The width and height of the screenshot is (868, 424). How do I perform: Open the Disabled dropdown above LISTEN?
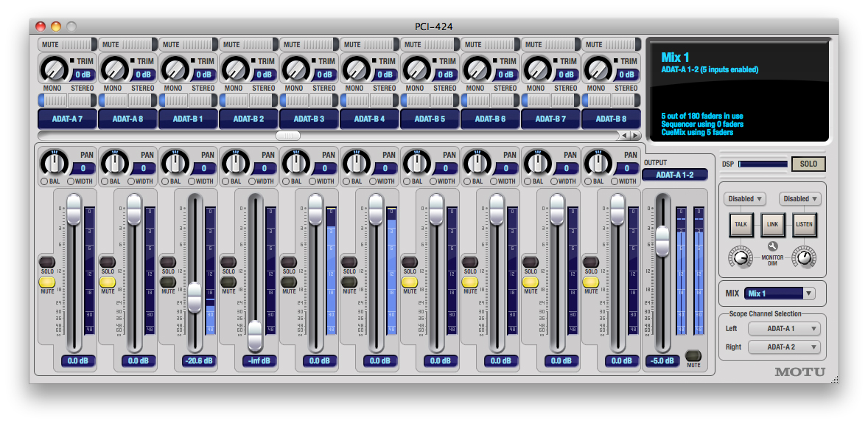[x=800, y=198]
